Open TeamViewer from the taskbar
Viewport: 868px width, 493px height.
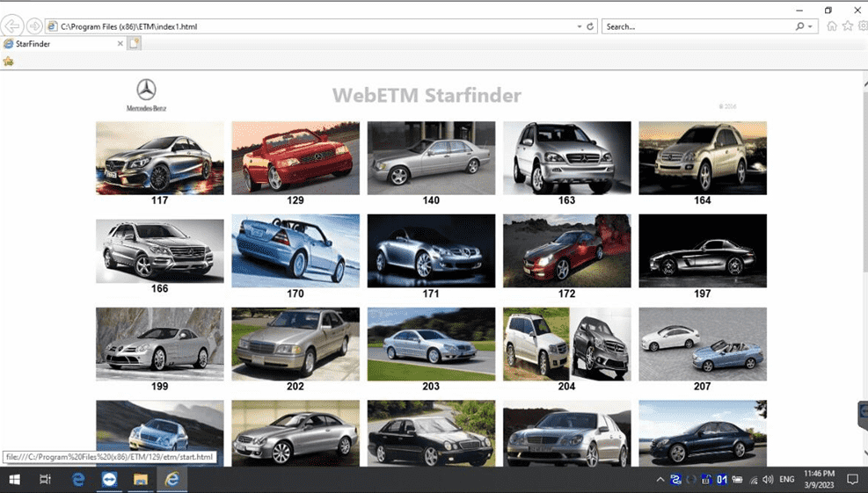tap(109, 480)
